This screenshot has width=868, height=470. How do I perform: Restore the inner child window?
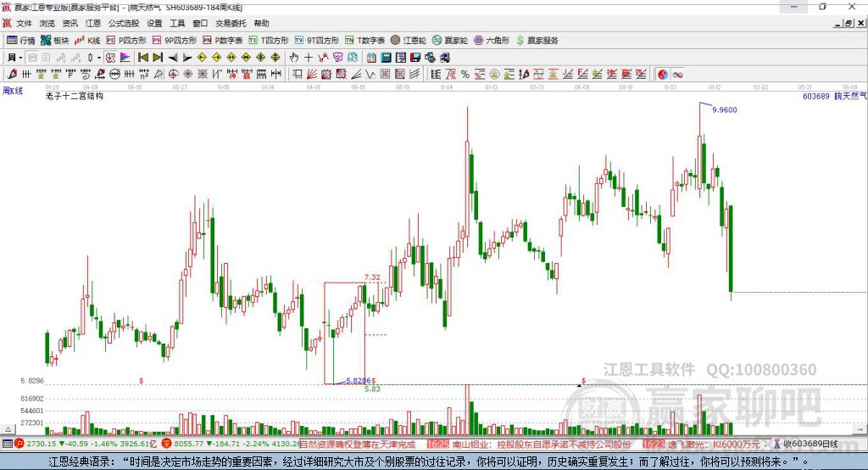[849, 23]
